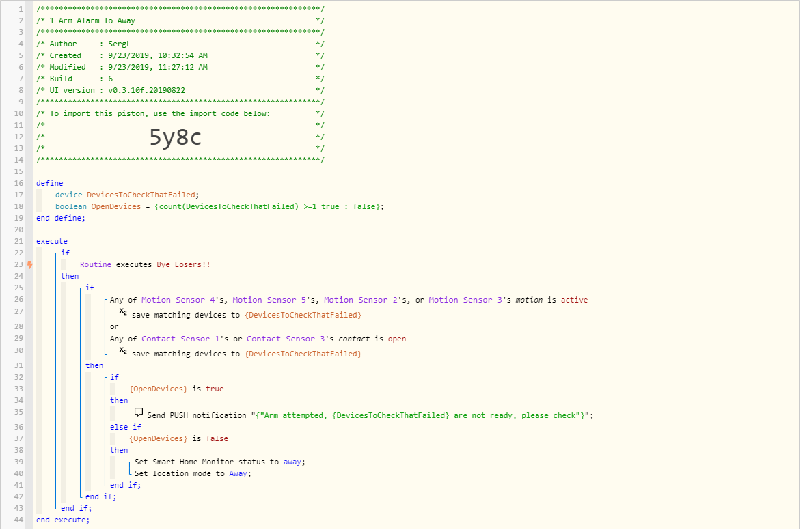Image resolution: width=805 pixels, height=532 pixels.
Task: Click the 'false' value on line 37
Action: point(217,438)
